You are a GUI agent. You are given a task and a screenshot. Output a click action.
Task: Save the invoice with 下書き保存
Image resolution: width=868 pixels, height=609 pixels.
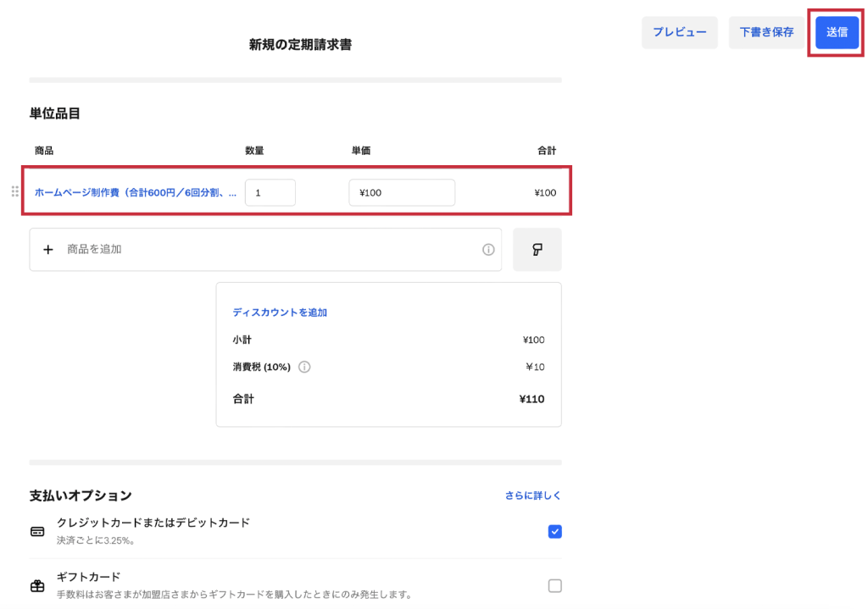click(x=766, y=32)
